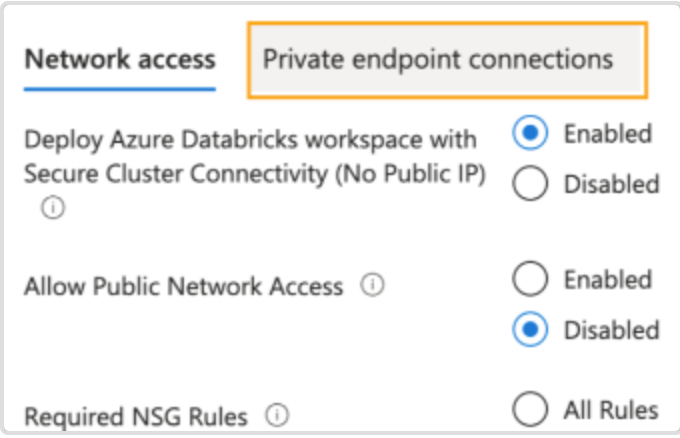
Task: Click the blue underline beneath Network access
Action: pyautogui.click(x=120, y=89)
